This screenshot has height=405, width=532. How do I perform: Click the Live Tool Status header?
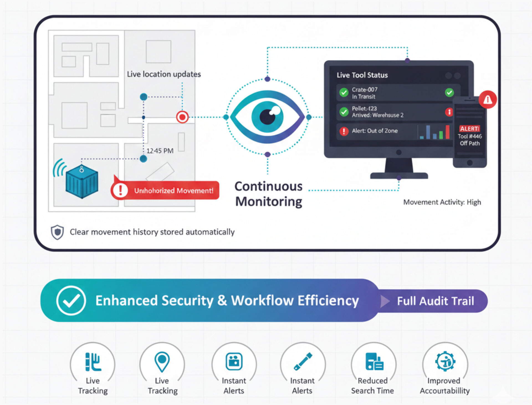click(x=362, y=75)
